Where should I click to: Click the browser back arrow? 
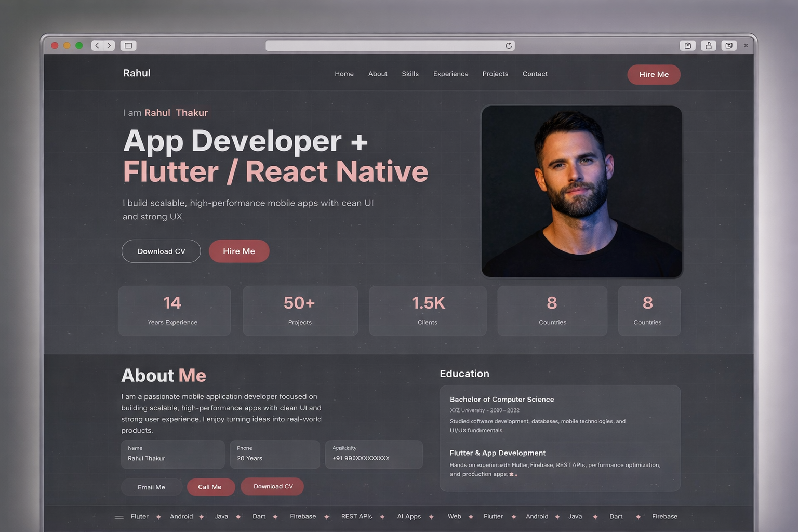coord(97,46)
